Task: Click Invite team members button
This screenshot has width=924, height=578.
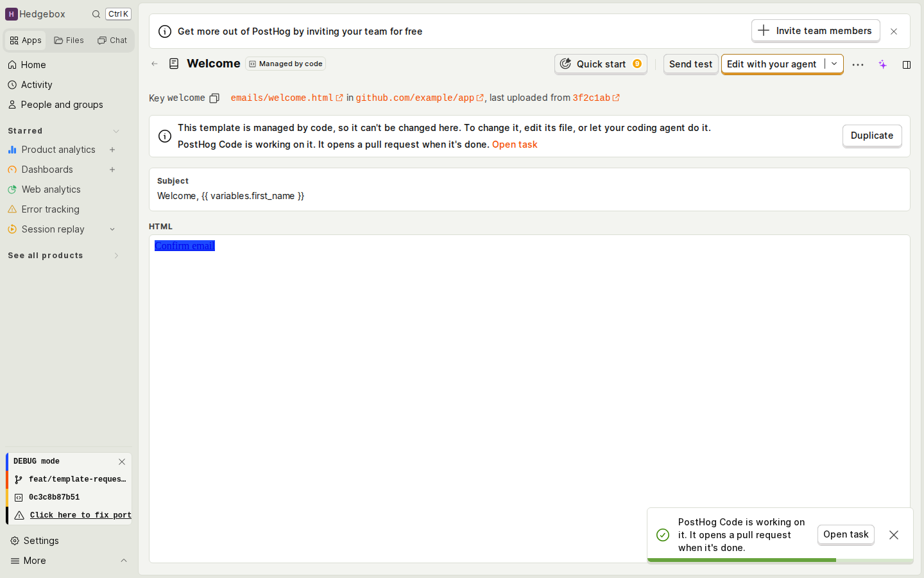Action: (816, 31)
